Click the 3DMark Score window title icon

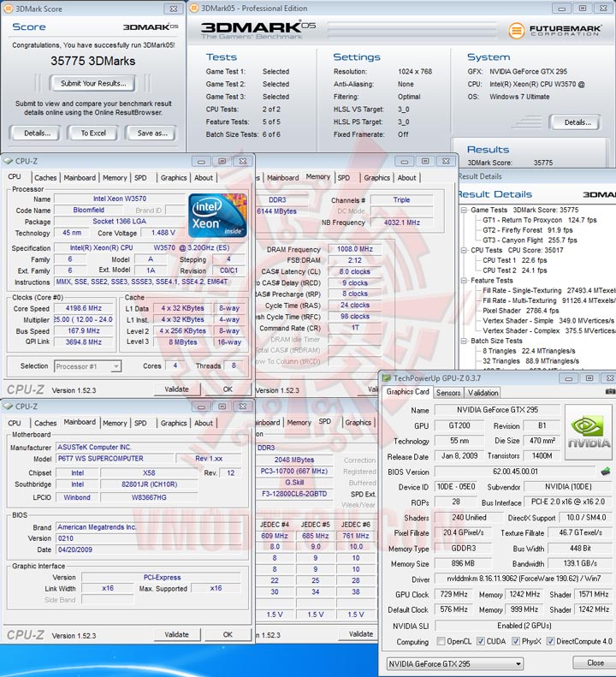coord(9,9)
